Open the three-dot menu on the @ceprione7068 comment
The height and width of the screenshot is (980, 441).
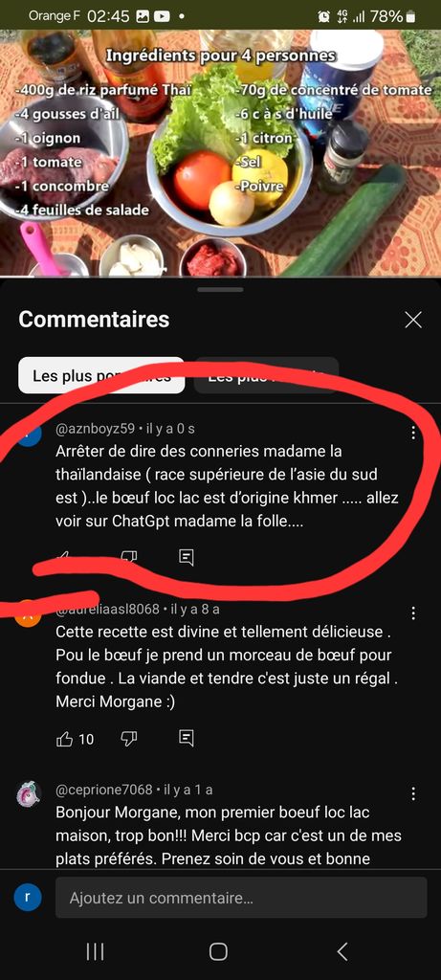point(413,793)
